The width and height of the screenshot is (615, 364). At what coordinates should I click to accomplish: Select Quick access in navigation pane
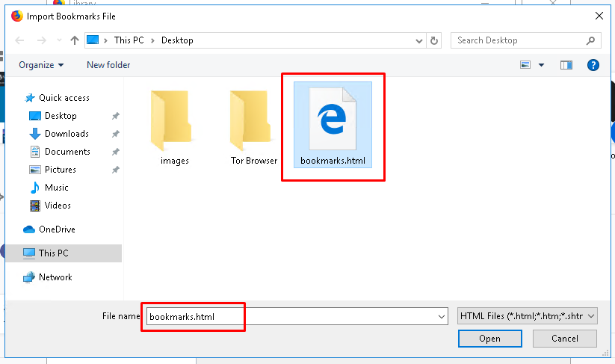click(64, 98)
